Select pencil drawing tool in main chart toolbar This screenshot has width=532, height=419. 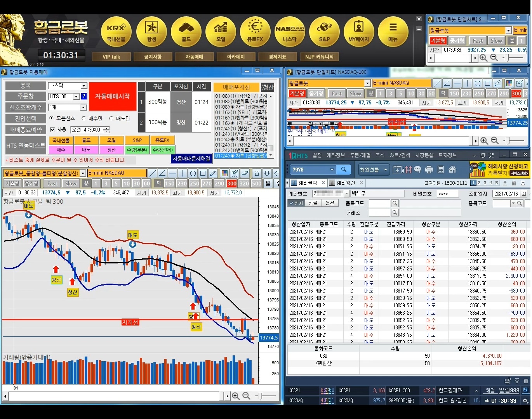point(213,173)
